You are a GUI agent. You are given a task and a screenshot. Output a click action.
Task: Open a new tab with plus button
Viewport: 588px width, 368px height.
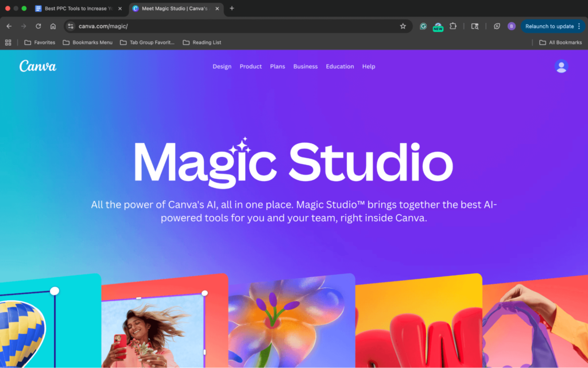pyautogui.click(x=232, y=8)
